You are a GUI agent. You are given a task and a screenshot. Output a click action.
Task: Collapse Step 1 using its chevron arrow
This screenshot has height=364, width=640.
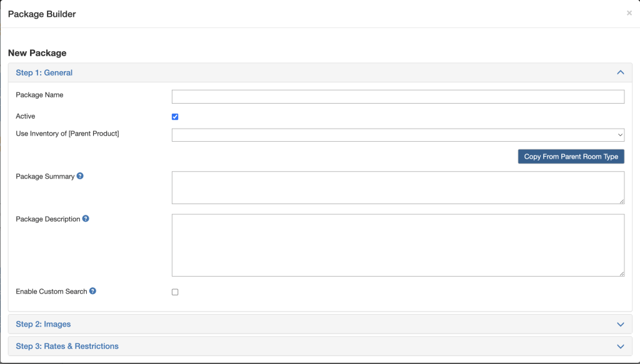click(620, 72)
